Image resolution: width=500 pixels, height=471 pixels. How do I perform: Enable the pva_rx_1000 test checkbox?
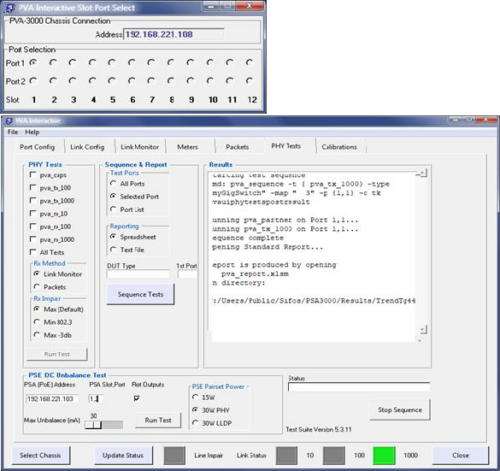33,239
